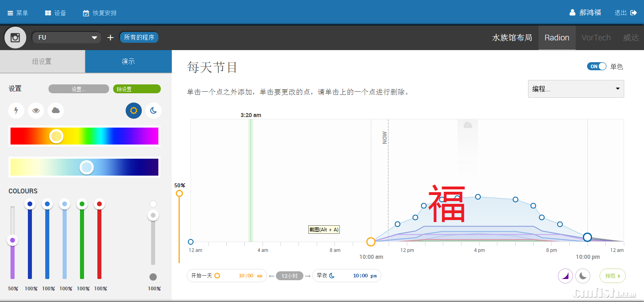Select the 组设置 tab

(42, 61)
